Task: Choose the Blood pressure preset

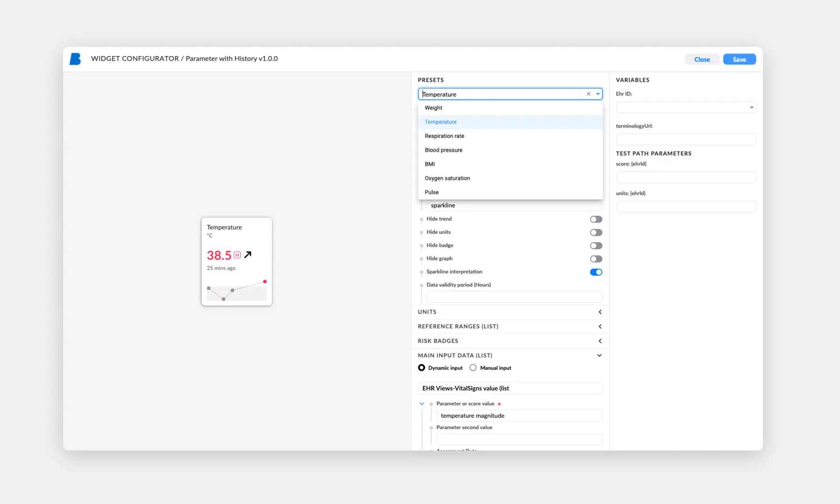Action: pyautogui.click(x=510, y=150)
